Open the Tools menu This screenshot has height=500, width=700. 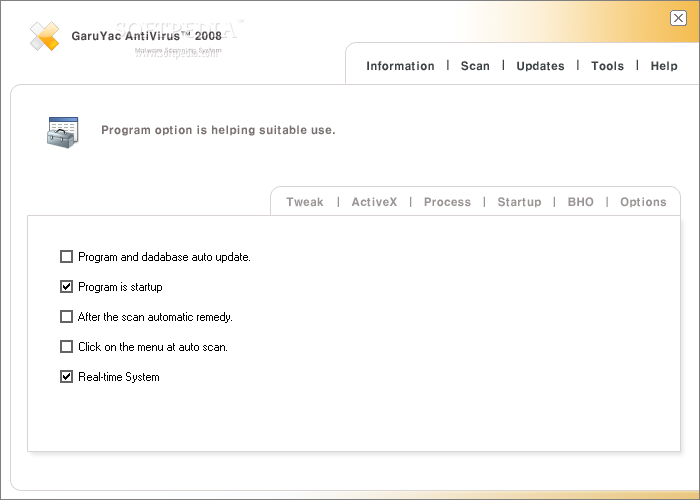pyautogui.click(x=607, y=66)
